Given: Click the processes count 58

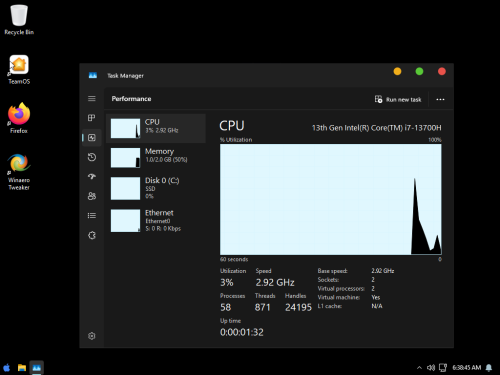Looking at the screenshot, I should pyautogui.click(x=226, y=307).
